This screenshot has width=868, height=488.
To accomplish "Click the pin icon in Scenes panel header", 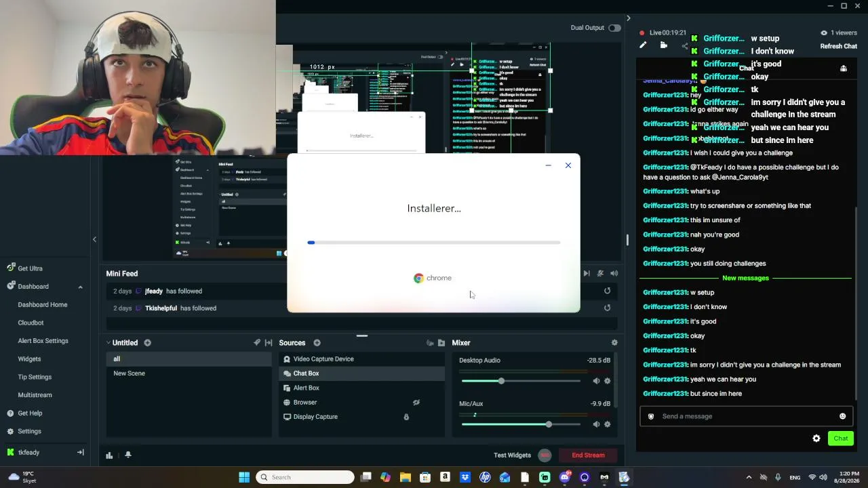I will (x=257, y=343).
